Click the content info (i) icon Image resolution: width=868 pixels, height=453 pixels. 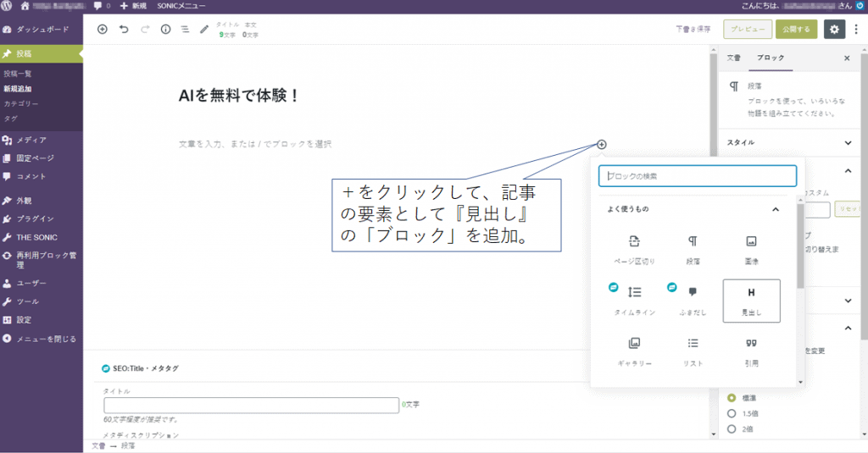165,29
